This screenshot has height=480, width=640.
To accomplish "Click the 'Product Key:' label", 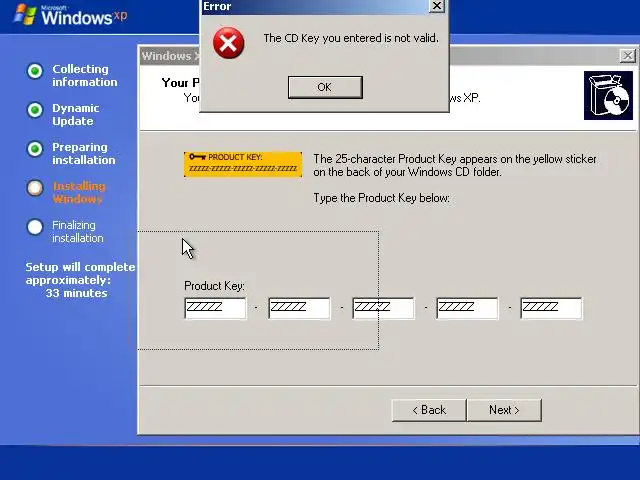I will (x=214, y=286).
